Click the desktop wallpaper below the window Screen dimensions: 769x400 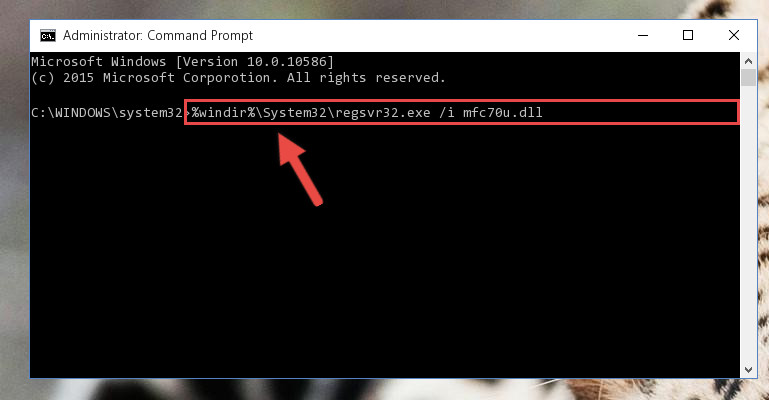[x=384, y=390]
